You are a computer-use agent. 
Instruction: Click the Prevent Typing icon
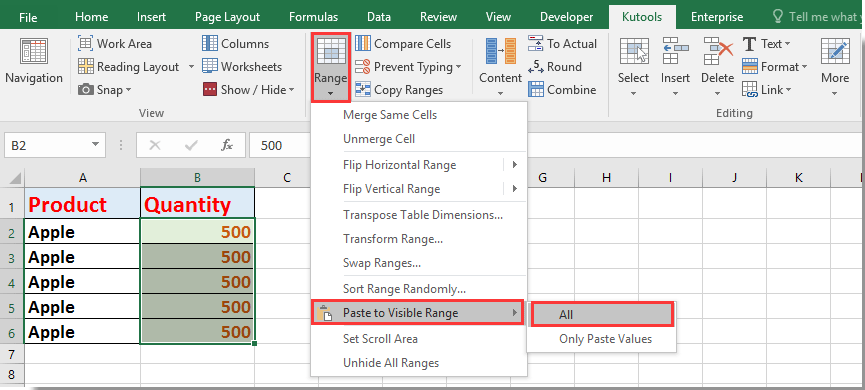[x=362, y=67]
